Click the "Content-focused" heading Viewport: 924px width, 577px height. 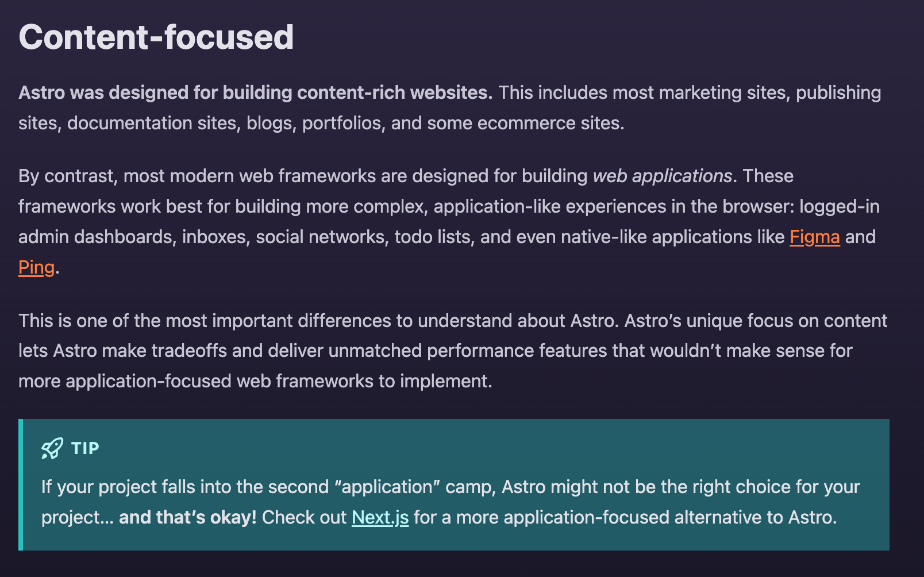(x=156, y=37)
